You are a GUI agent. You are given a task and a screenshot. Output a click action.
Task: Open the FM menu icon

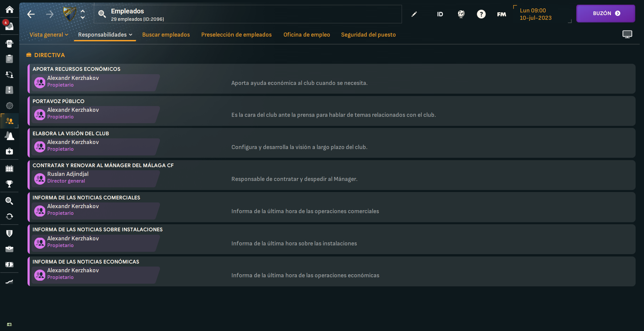point(501,14)
